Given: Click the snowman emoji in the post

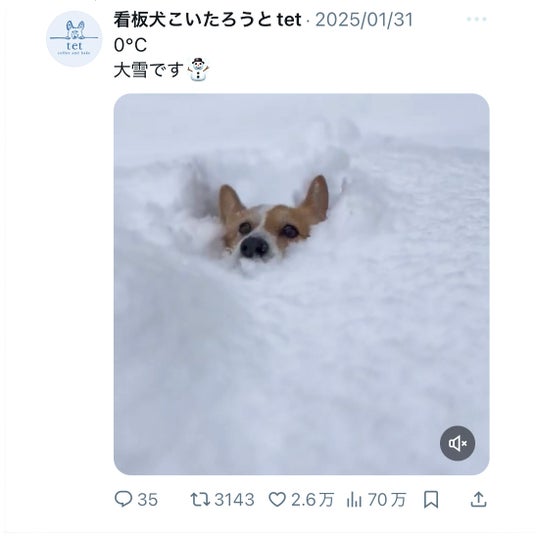Looking at the screenshot, I should point(199,69).
